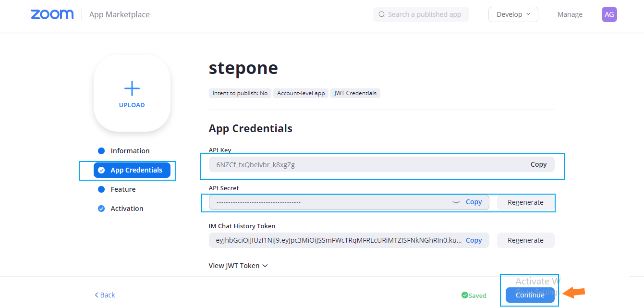Image resolution: width=644 pixels, height=308 pixels.
Task: Open the Develop dropdown
Action: point(513,14)
